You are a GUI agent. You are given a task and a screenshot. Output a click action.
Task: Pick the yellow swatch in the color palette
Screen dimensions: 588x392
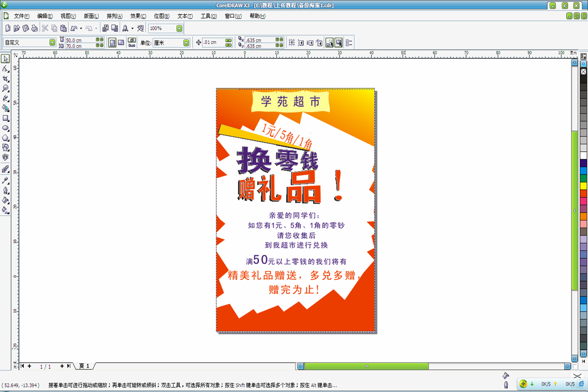(583, 186)
